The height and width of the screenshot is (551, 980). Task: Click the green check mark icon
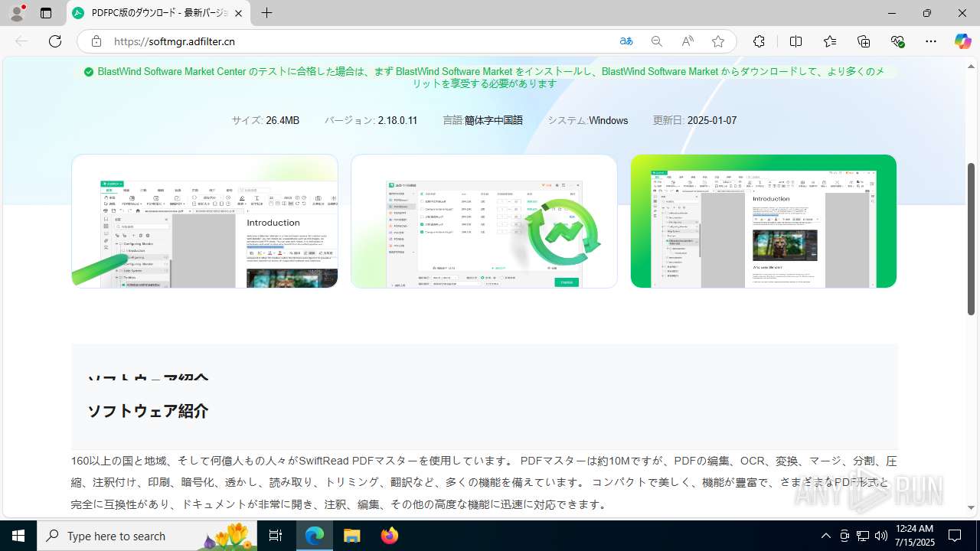point(89,72)
